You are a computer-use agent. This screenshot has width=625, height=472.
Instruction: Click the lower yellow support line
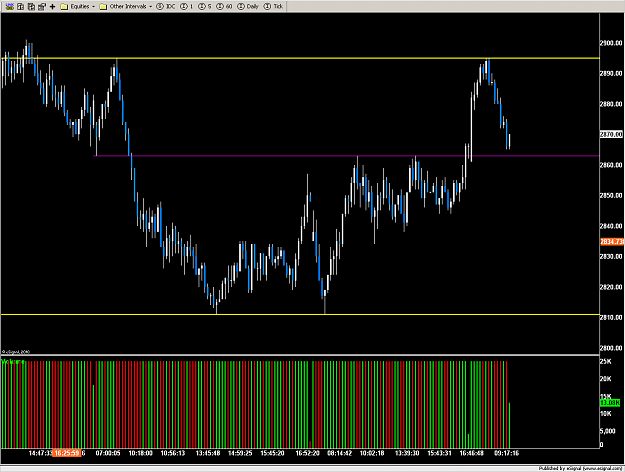(x=300, y=315)
